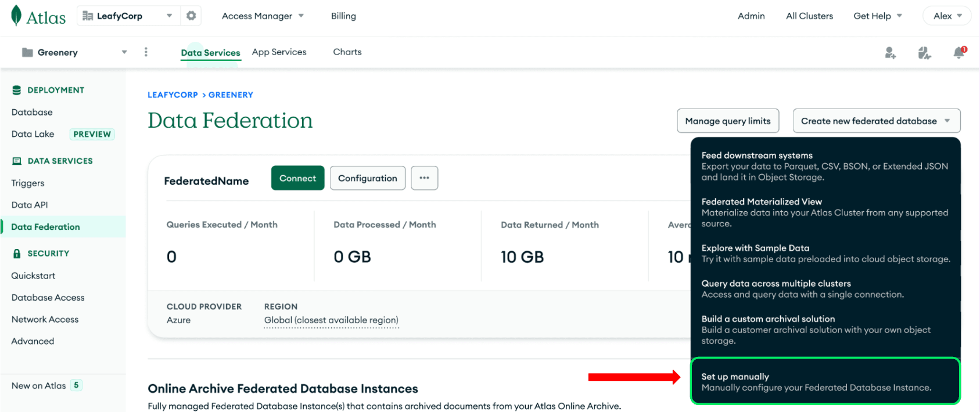
Task: Open Network Access in the sidebar
Action: (x=45, y=319)
